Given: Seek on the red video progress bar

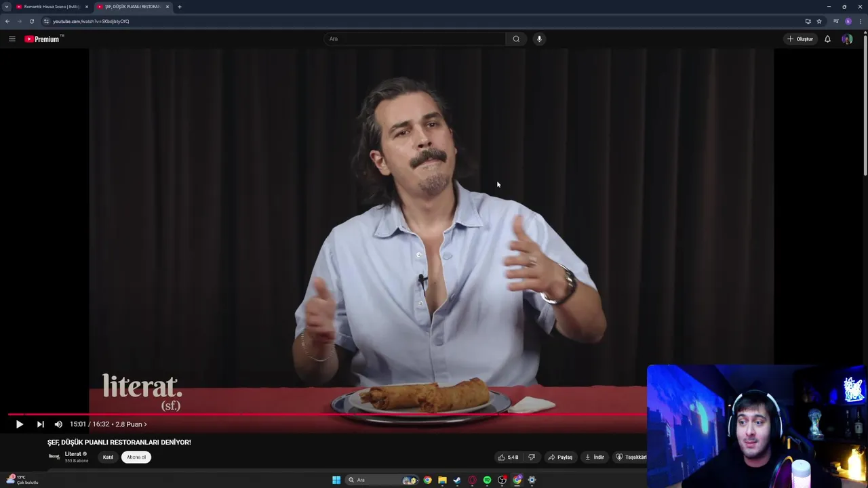Looking at the screenshot, I should coord(327,413).
